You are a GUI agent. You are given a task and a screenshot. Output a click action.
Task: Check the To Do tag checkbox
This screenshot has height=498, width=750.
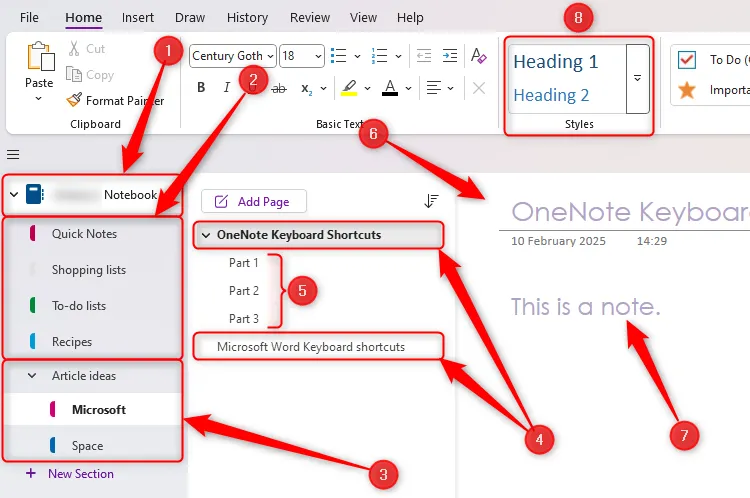point(687,60)
